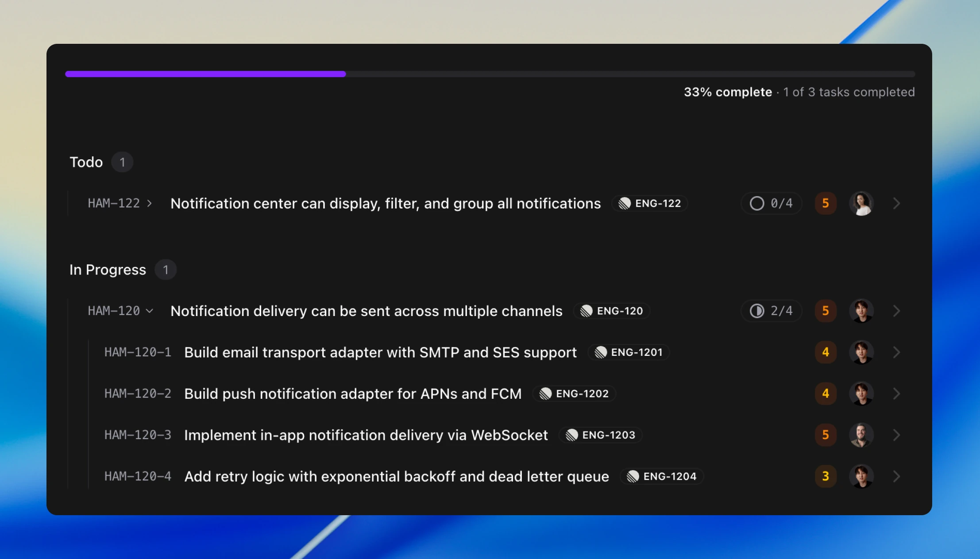Open task 'Build email transport adapter with SMTP'

click(380, 353)
